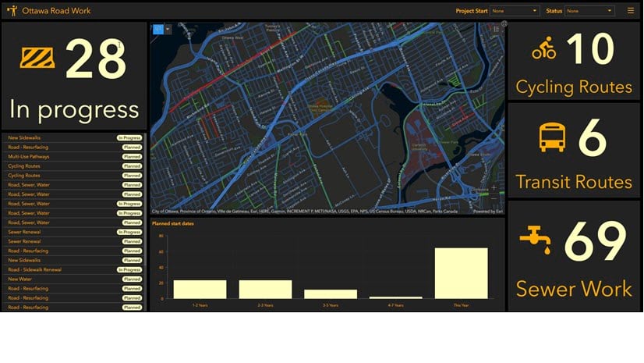Click the Ottawa Road Work worker logo icon

coord(12,11)
